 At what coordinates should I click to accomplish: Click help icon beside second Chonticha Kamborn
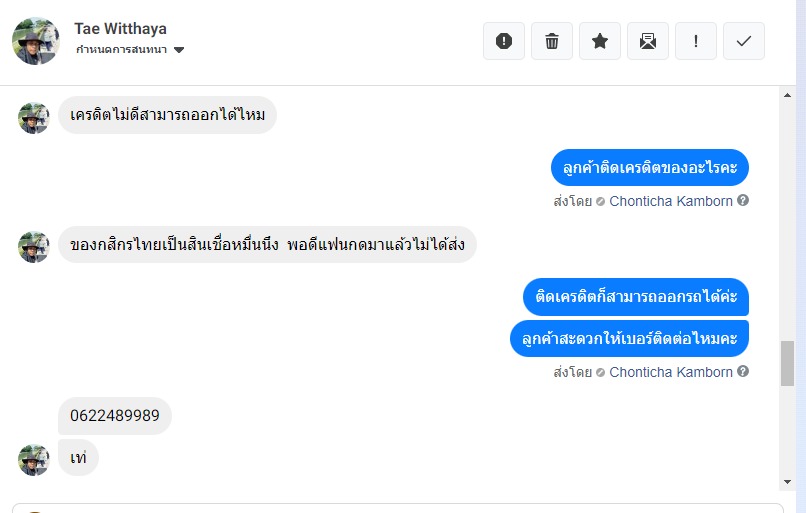743,372
